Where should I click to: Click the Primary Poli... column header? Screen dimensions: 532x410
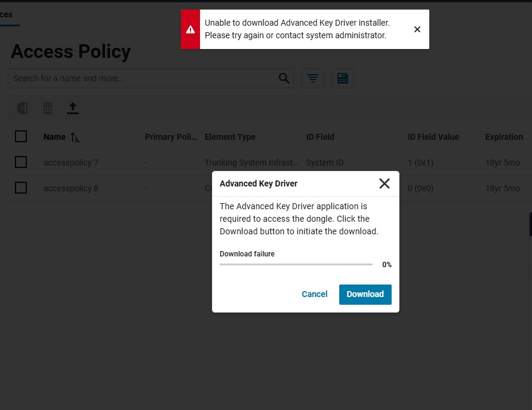coord(171,137)
